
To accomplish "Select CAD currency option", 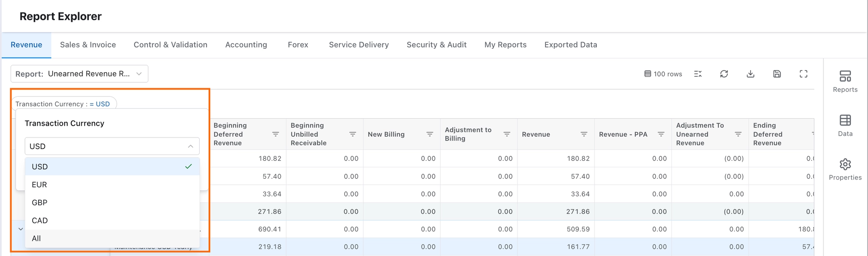I will pos(112,220).
